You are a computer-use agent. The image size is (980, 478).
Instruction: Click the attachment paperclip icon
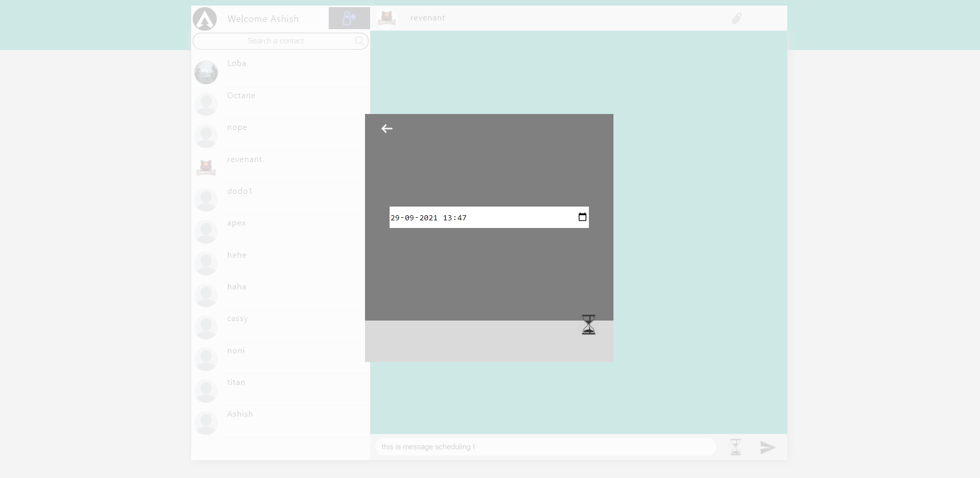[736, 18]
